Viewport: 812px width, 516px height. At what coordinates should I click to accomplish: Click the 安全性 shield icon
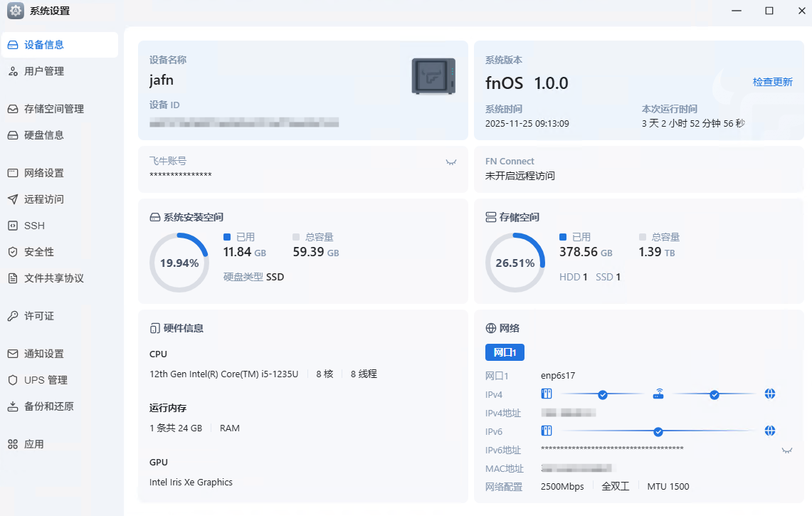(13, 252)
